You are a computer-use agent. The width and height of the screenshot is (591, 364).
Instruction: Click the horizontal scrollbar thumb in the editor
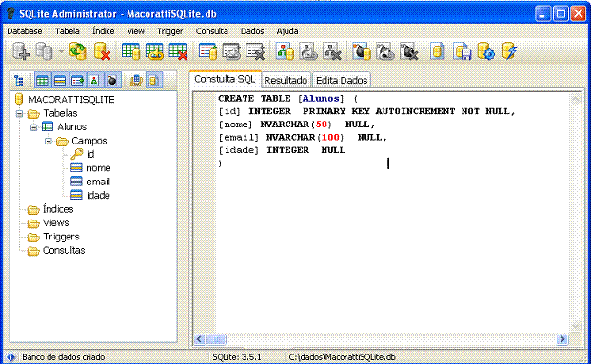point(216,339)
